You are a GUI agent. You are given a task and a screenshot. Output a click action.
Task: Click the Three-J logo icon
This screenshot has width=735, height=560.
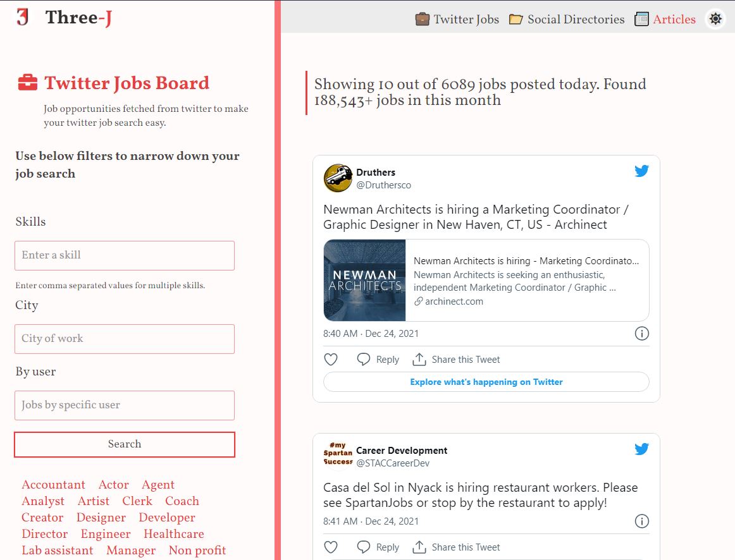(23, 17)
